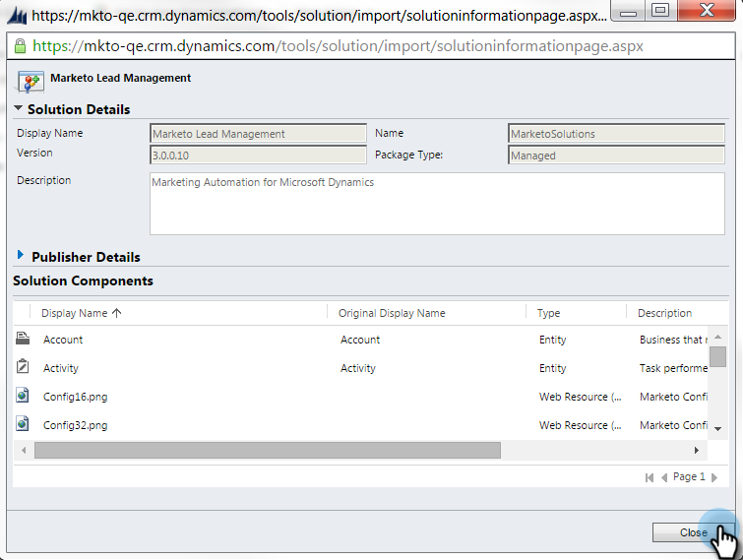Image resolution: width=743 pixels, height=560 pixels.
Task: Click the vertical scrollbar thumb
Action: [x=717, y=356]
